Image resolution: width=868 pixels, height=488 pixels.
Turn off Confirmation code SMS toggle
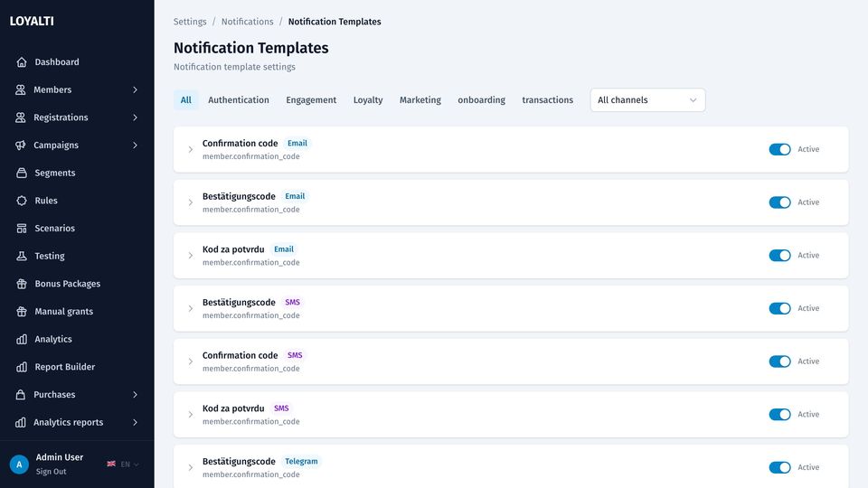pos(779,361)
